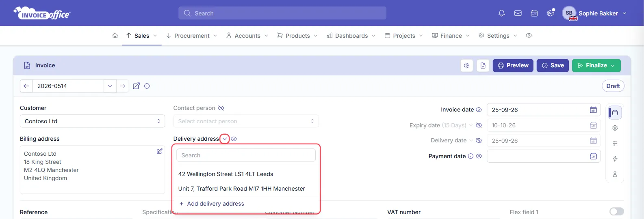Open invoice in new window icon

[137, 86]
